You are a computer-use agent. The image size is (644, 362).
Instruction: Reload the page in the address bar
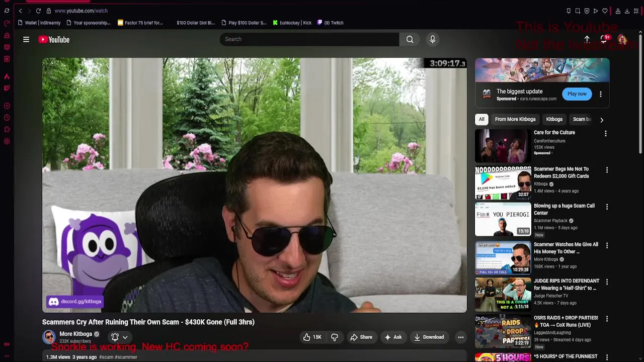38,11
